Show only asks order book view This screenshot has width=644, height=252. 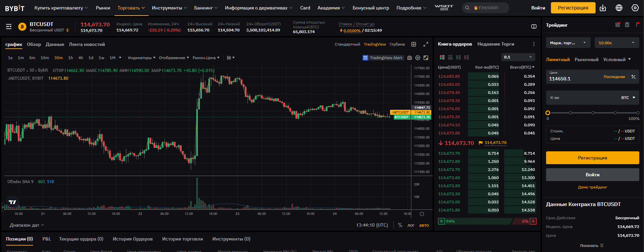[466, 57]
